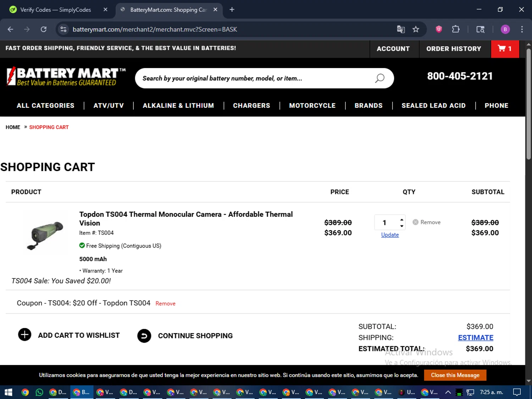Click the browser forward arrow

point(27,29)
